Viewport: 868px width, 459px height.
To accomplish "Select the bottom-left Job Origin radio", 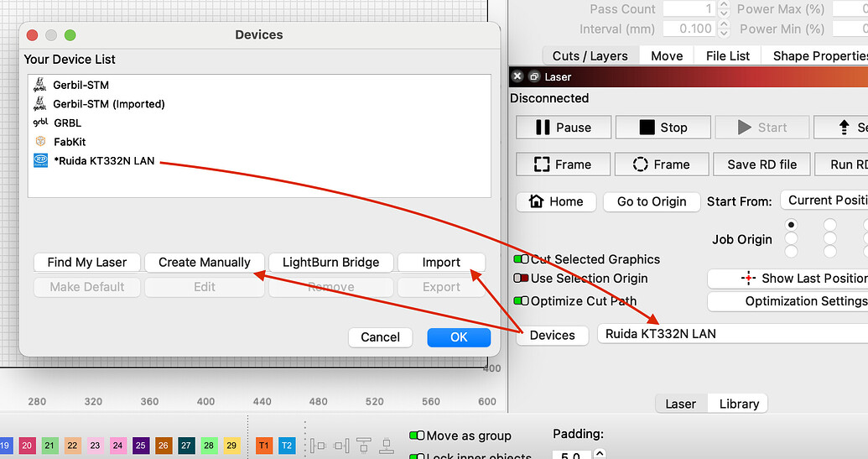I will click(791, 252).
